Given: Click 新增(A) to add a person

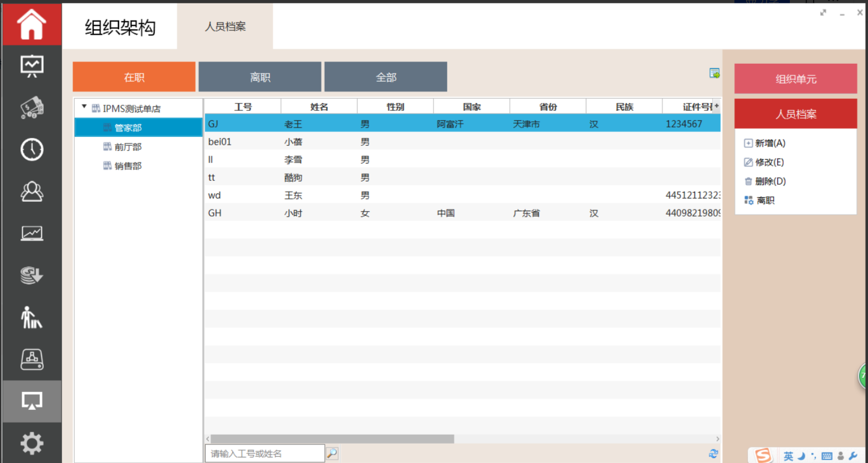Looking at the screenshot, I should 769,143.
